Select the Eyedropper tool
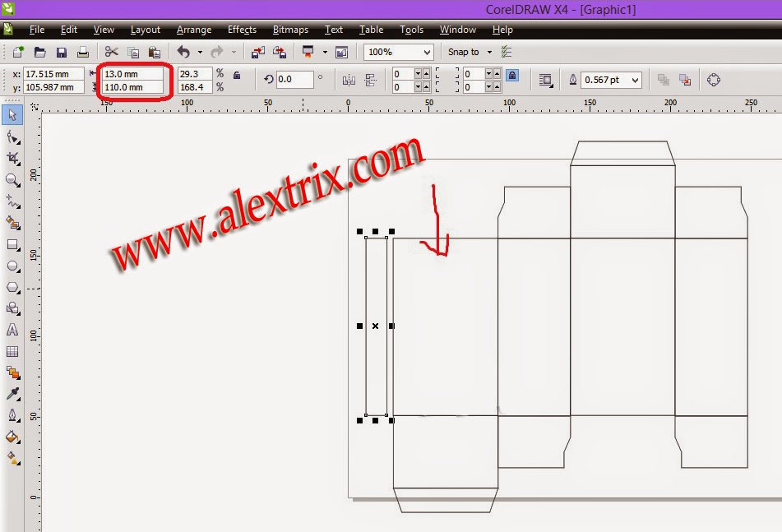Image resolution: width=782 pixels, height=532 pixels. tap(13, 394)
